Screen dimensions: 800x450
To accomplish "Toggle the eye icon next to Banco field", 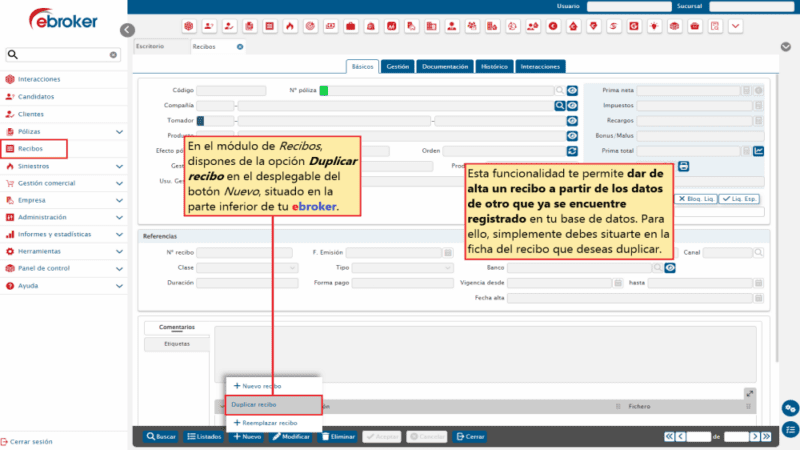I will (670, 268).
